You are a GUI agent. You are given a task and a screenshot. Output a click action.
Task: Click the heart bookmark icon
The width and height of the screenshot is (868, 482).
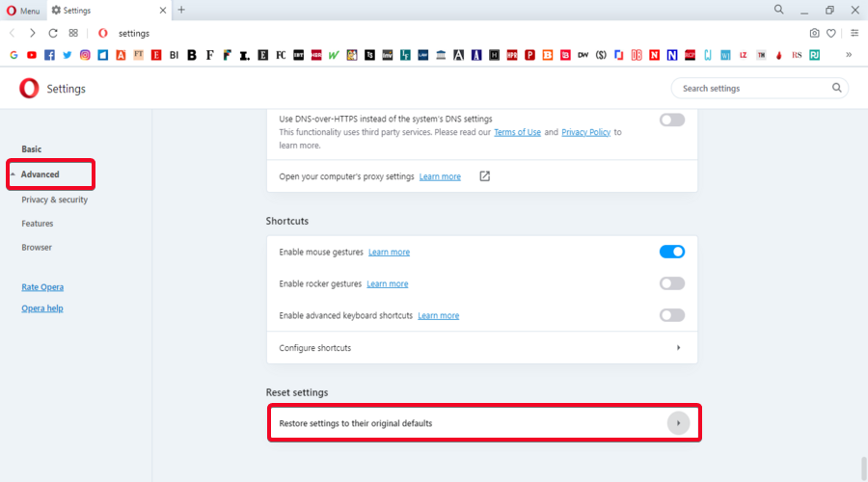click(831, 33)
